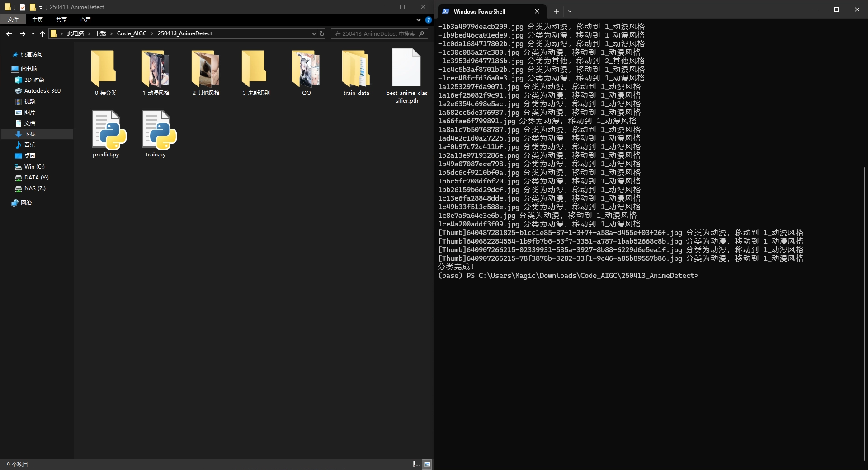Viewport: 868px width, 470px height.
Task: Open address bar history dropdown
Action: (314, 33)
